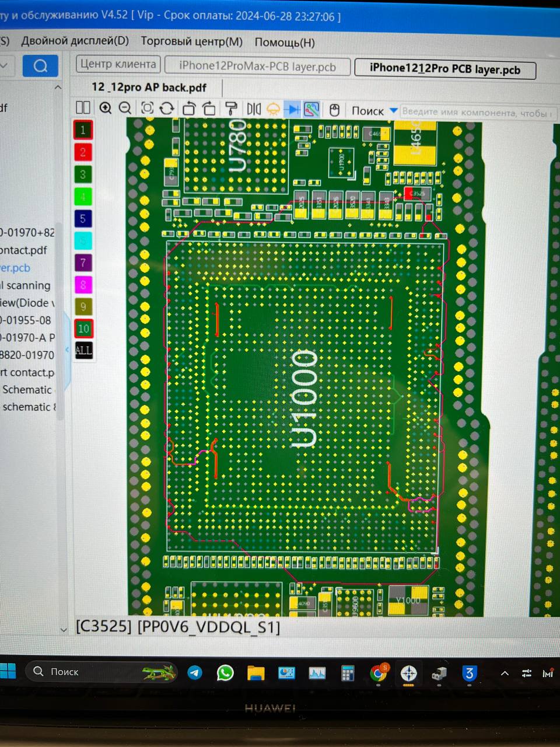
Task: Open the Schematic file in sidebar
Action: coord(27,389)
